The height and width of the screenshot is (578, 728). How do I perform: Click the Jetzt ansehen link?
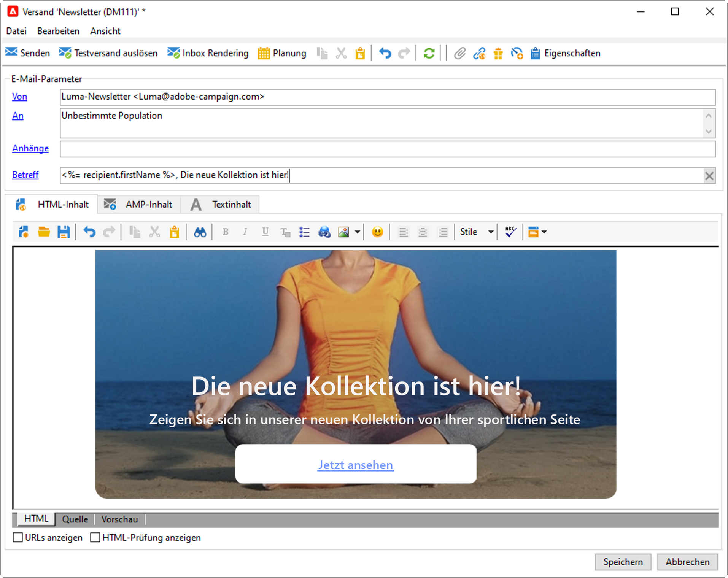[356, 465]
